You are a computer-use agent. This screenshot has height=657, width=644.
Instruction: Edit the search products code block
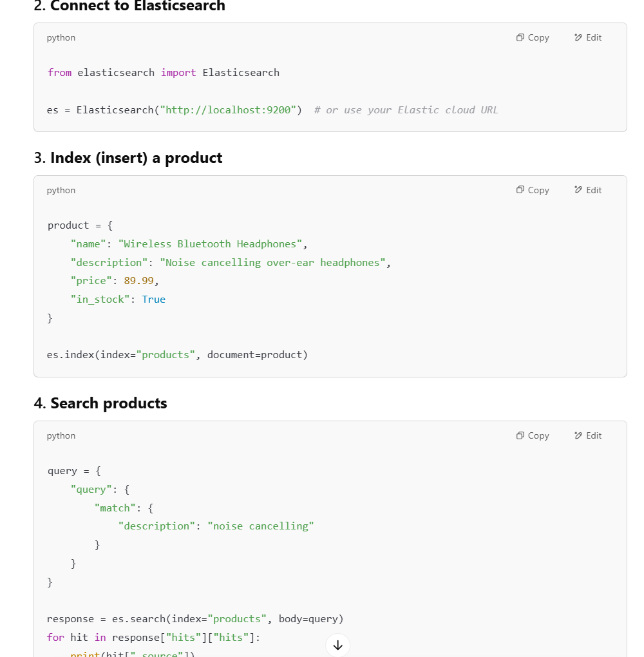click(x=587, y=436)
